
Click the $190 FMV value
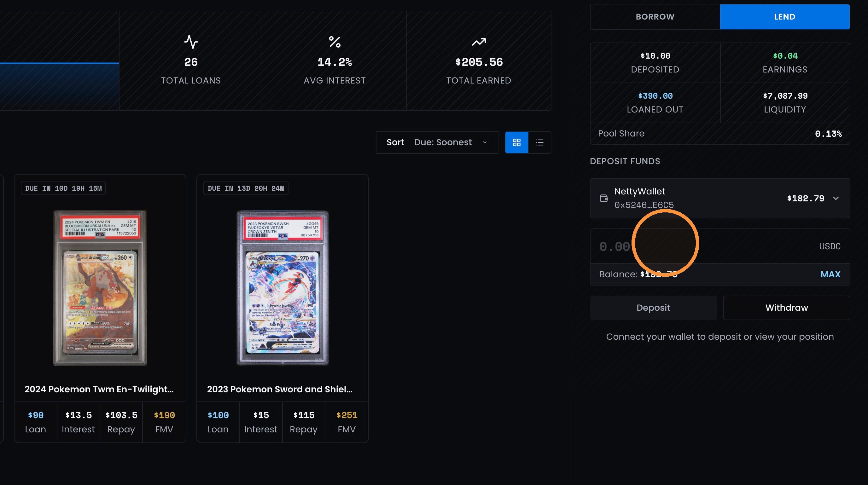click(x=165, y=415)
